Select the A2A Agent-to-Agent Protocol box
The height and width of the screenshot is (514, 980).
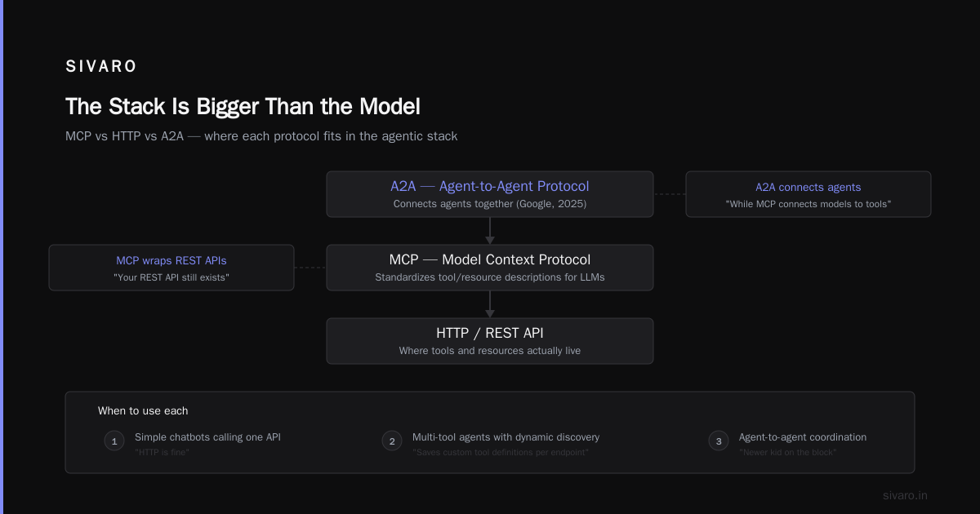[x=490, y=194]
